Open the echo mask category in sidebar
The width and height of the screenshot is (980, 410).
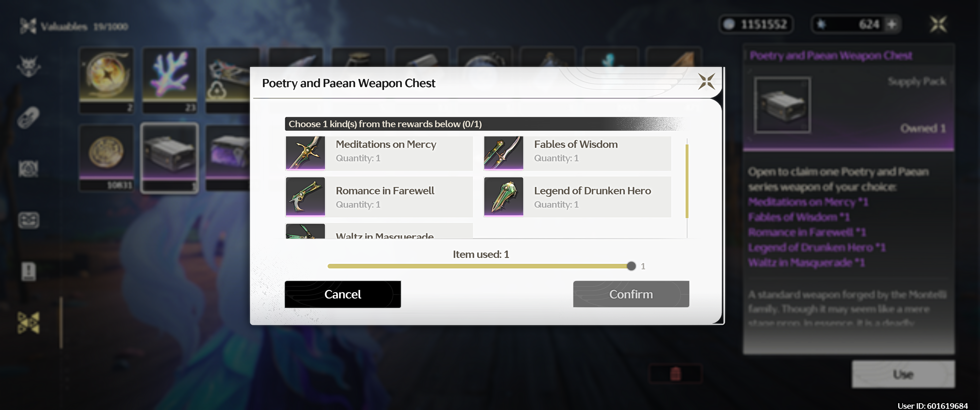tap(28, 66)
